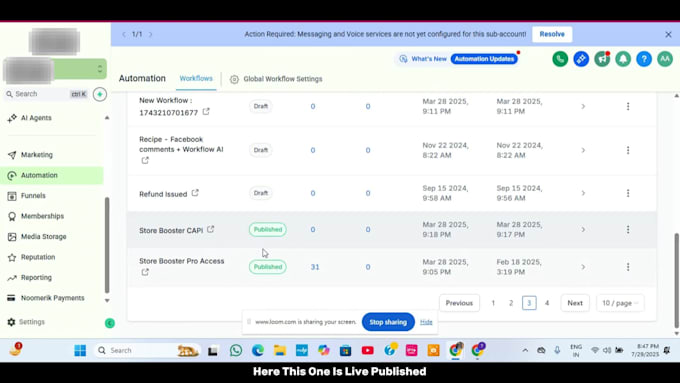
Task: Expand Store Booster Pro Access row chevron
Action: [583, 267]
